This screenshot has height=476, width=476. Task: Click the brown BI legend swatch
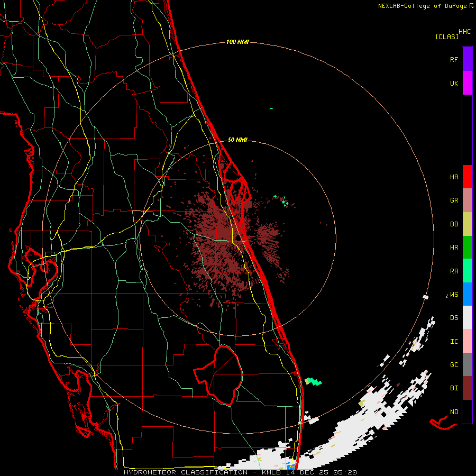(x=467, y=388)
